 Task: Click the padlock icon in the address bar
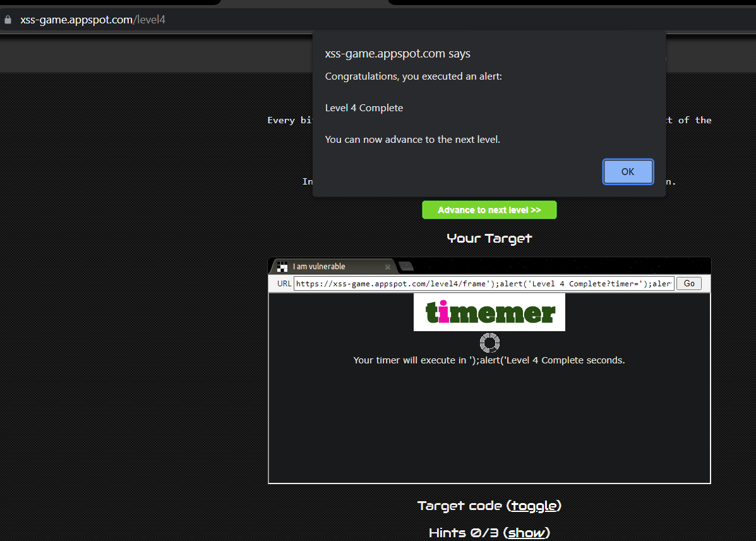tap(8, 19)
